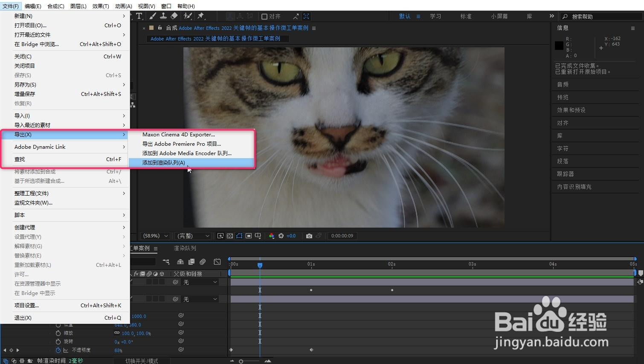Click the snap bounding box icon in toolbar

(x=306, y=16)
